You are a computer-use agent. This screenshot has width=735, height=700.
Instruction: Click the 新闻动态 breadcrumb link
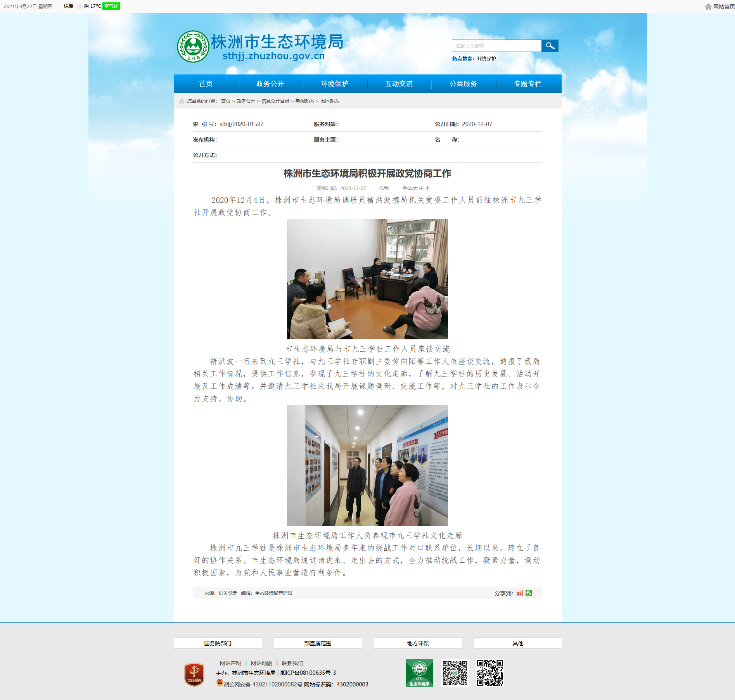coord(305,101)
